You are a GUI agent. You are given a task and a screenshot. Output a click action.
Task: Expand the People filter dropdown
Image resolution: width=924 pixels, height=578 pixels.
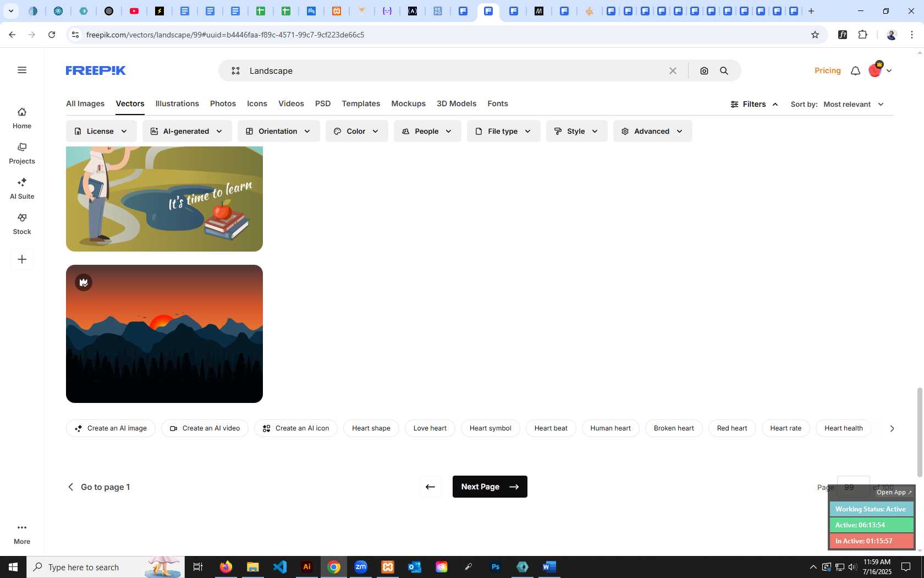coord(427,131)
